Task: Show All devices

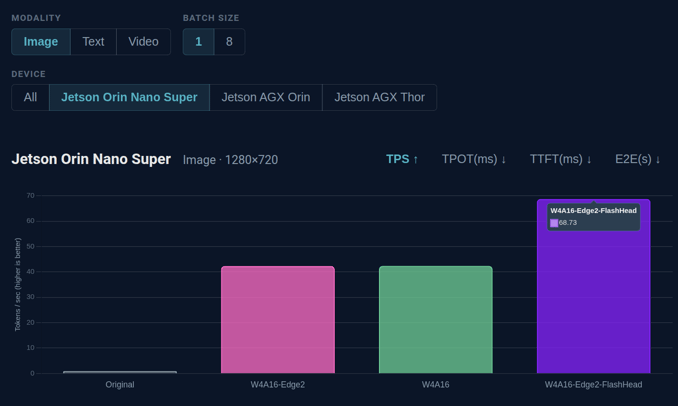Action: (x=30, y=98)
